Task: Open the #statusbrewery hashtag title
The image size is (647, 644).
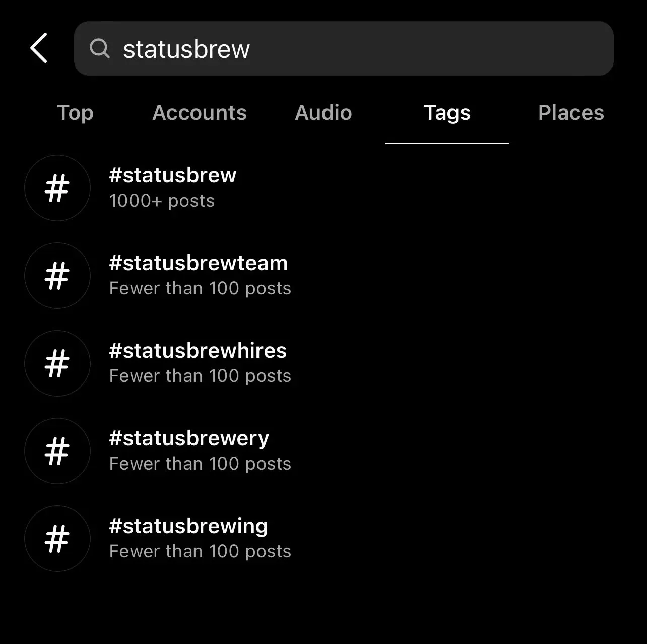Action: click(189, 438)
